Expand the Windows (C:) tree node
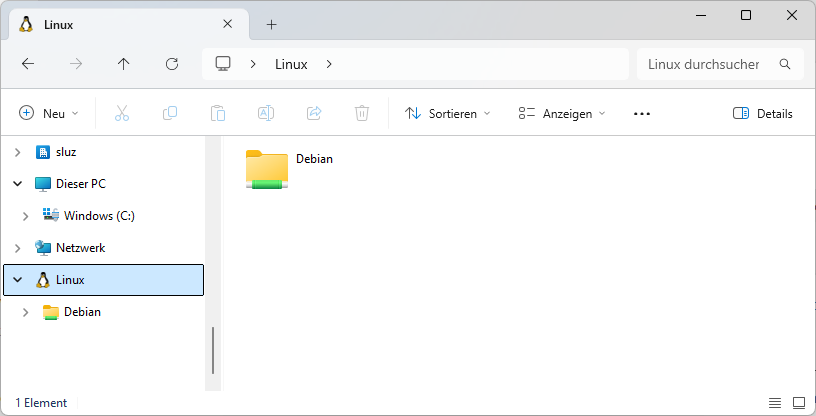Viewport: 816px width, 416px height. coord(26,216)
